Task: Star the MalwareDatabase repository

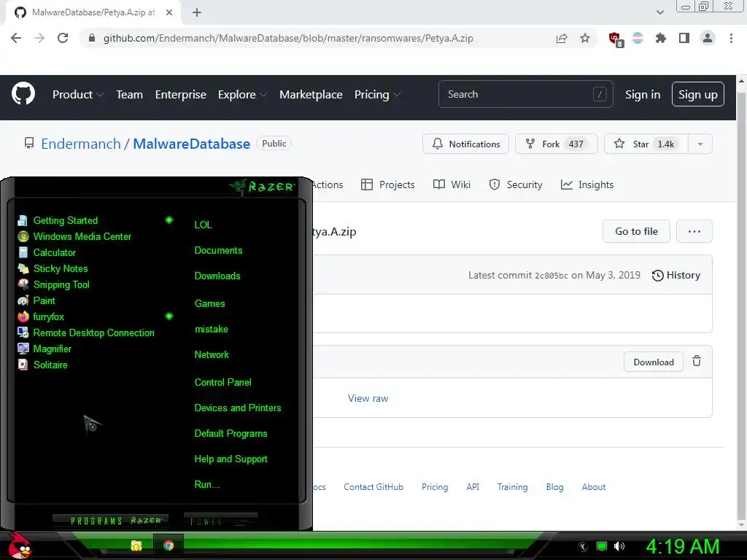Action: 646,144
